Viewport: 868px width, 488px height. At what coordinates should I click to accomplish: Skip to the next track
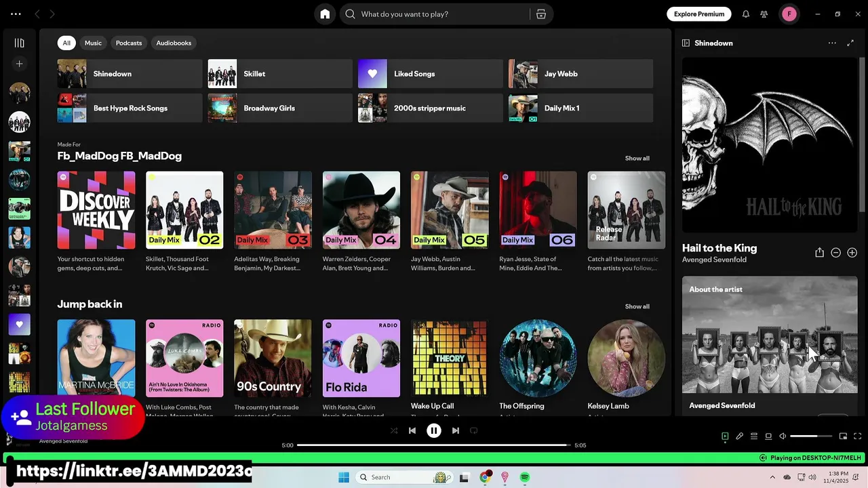(456, 430)
